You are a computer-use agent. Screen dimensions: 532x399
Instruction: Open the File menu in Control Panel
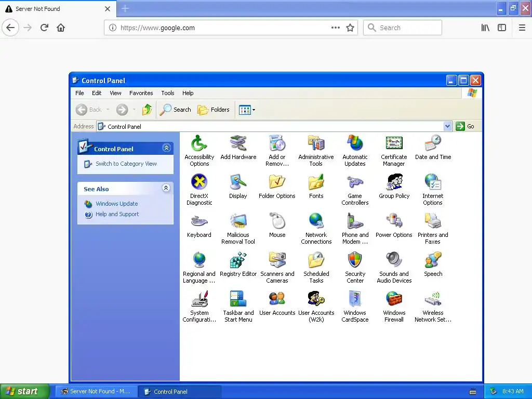click(79, 93)
